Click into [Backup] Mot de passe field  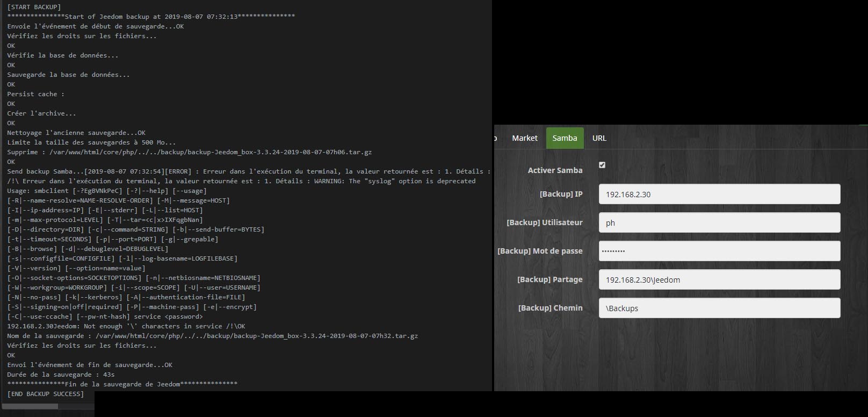[719, 251]
